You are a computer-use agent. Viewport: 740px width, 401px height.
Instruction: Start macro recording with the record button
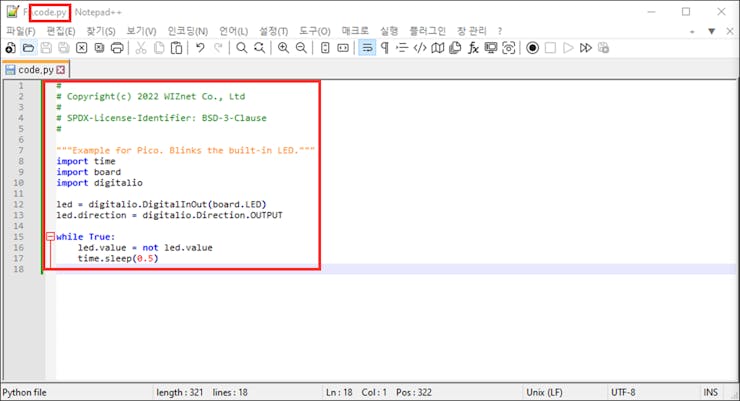pyautogui.click(x=532, y=48)
